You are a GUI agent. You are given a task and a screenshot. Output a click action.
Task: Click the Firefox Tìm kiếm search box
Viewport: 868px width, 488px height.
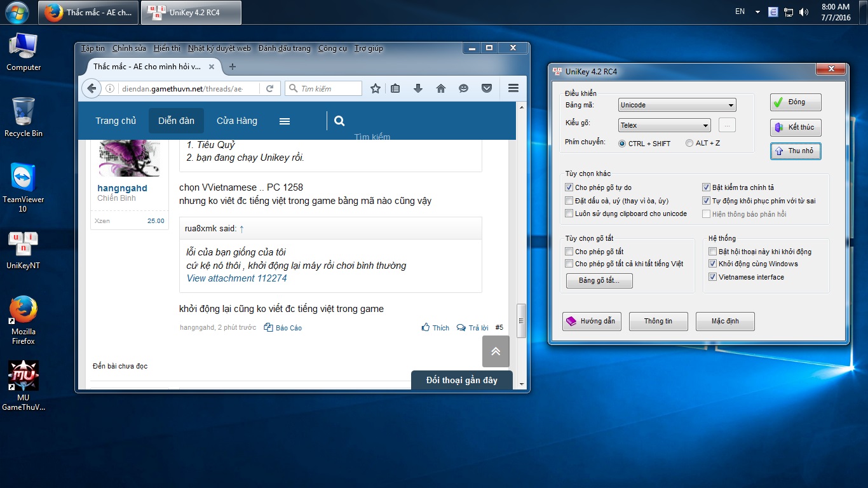click(323, 88)
